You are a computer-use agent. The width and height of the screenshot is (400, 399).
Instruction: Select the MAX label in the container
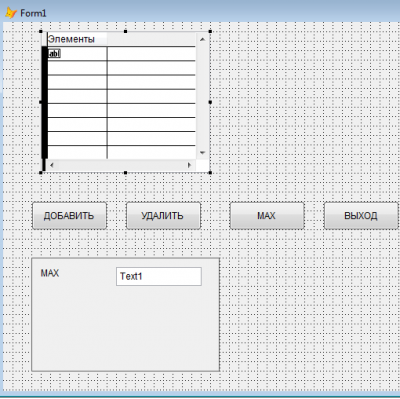[50, 273]
